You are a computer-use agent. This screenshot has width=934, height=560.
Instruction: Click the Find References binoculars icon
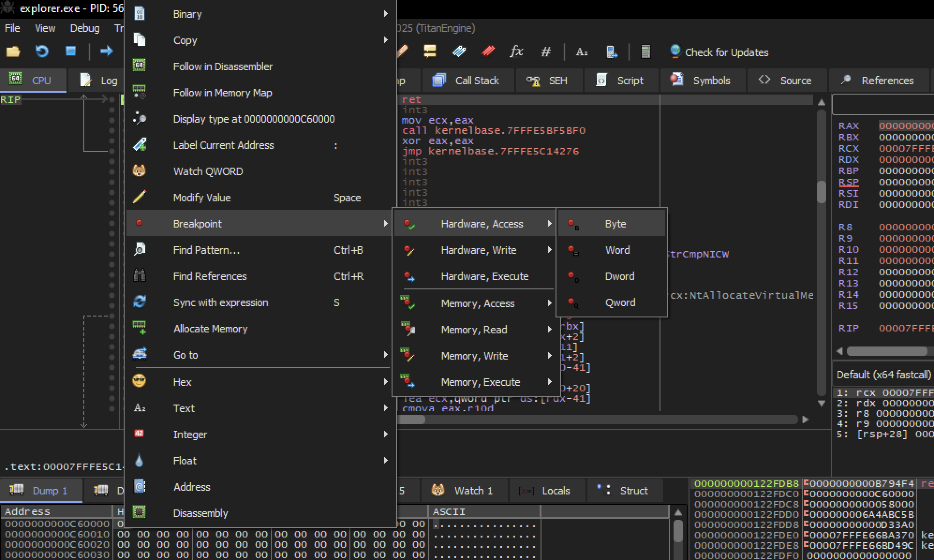[x=139, y=275]
